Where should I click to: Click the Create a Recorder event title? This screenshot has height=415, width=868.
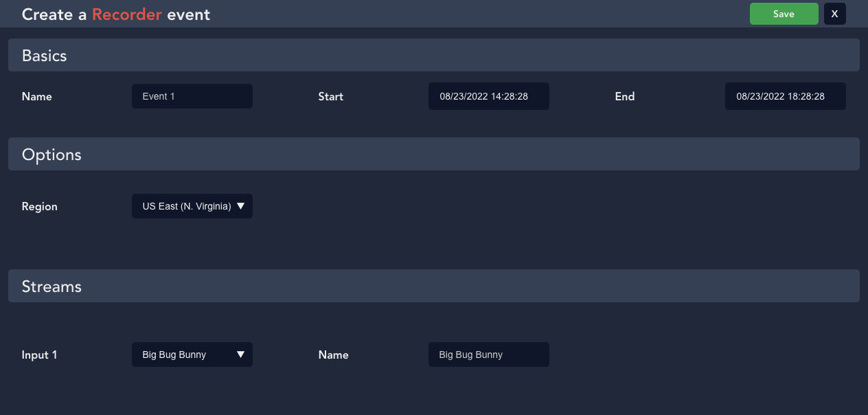(115, 14)
